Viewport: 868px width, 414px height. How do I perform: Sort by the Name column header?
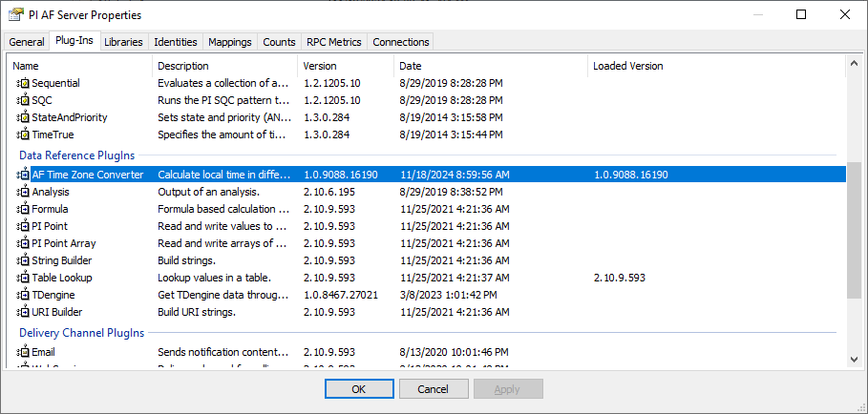pos(79,66)
